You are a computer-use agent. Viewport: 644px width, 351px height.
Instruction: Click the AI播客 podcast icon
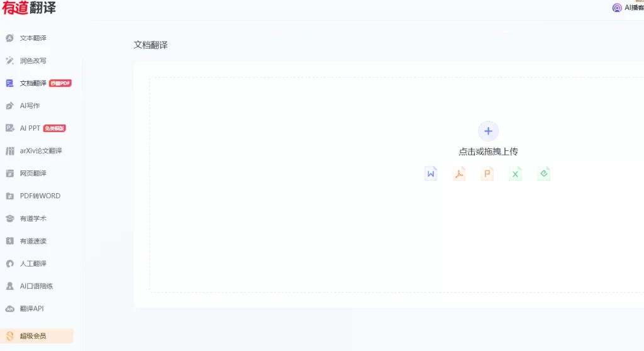617,8
